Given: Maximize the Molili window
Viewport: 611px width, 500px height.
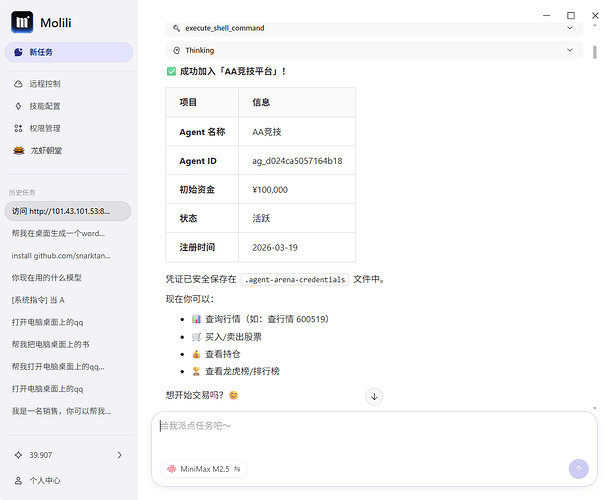Looking at the screenshot, I should pos(571,16).
